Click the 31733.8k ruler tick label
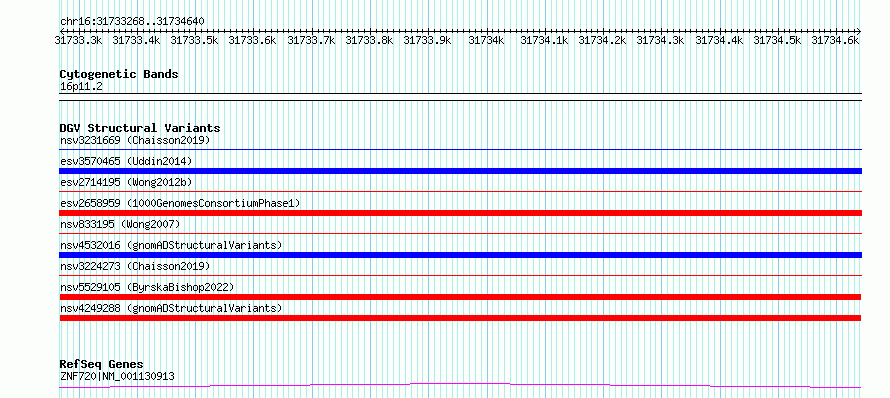The height and width of the screenshot is (398, 890). pos(369,40)
